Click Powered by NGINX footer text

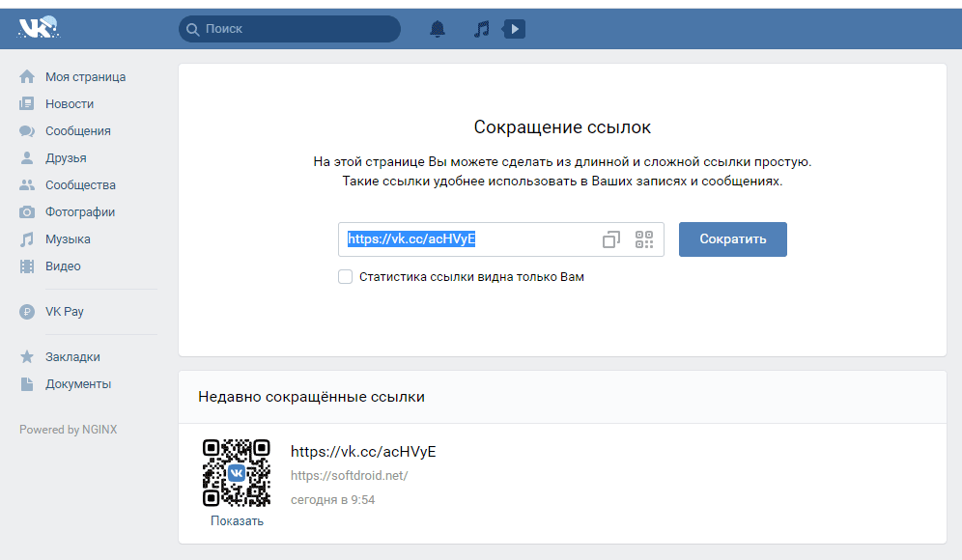(x=69, y=430)
